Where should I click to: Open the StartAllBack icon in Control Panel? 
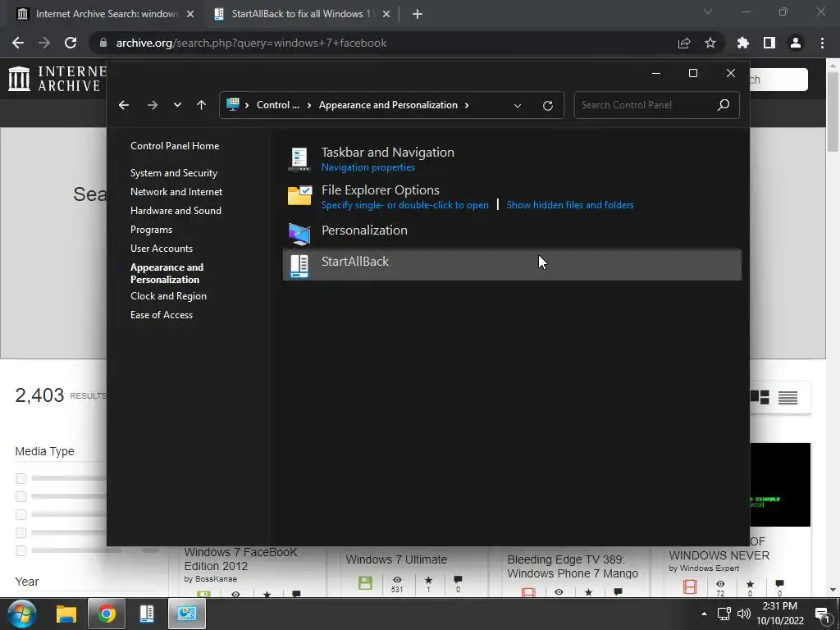click(x=299, y=266)
